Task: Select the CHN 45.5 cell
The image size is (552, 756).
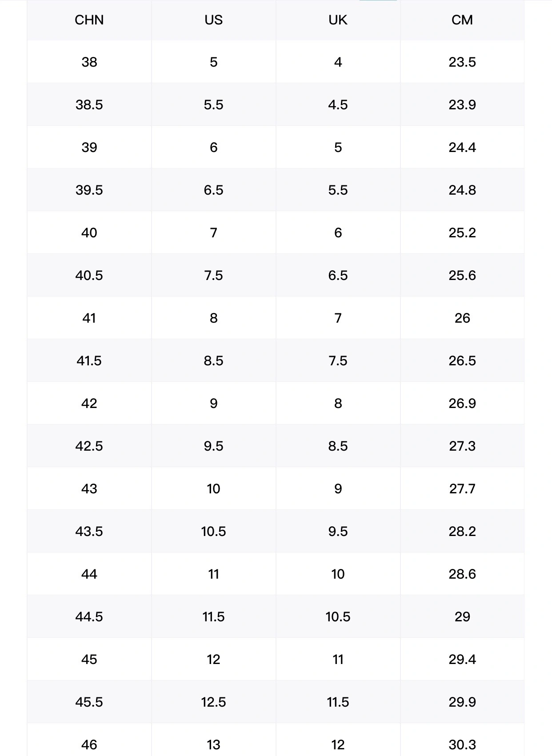Action: pos(89,702)
